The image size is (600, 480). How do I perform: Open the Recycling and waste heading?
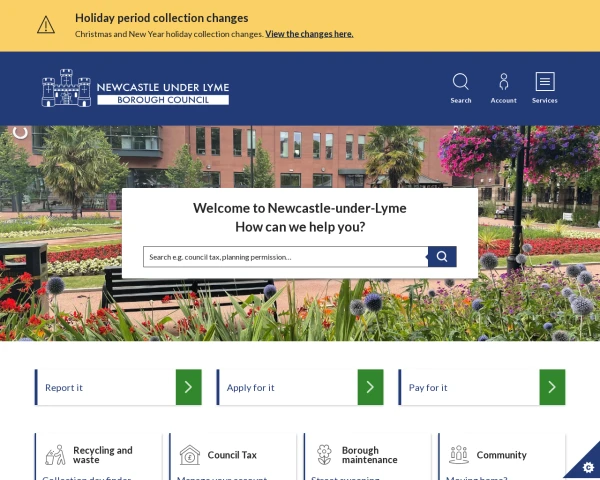tap(103, 455)
